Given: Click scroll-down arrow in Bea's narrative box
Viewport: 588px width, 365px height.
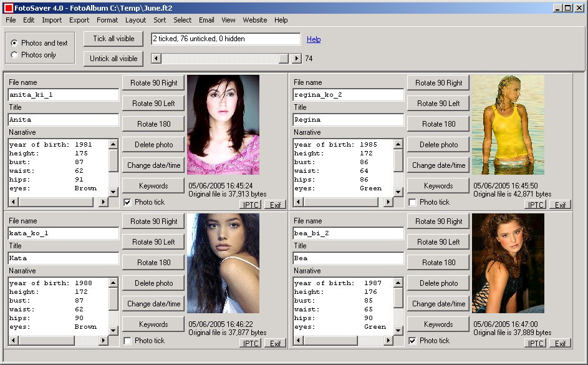Looking at the screenshot, I should point(398,331).
